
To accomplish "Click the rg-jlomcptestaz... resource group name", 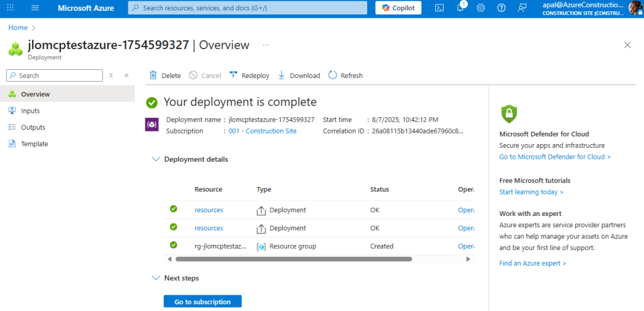I will pyautogui.click(x=221, y=246).
